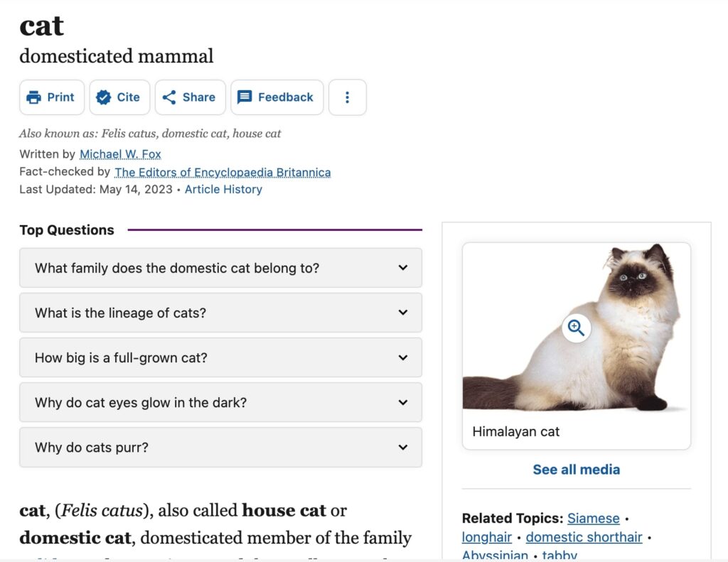Image resolution: width=728 pixels, height=562 pixels.
Task: Open Feedback via the speech-bubble icon button
Action: click(277, 97)
